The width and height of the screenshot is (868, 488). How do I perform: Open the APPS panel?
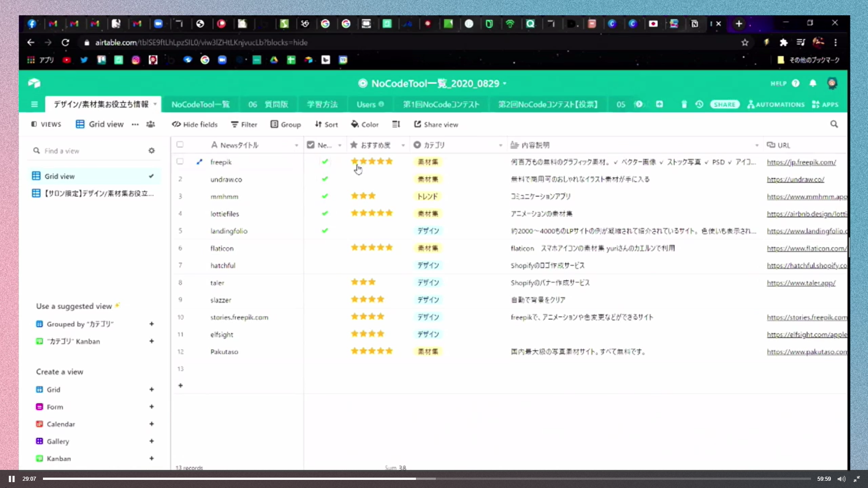coord(825,104)
